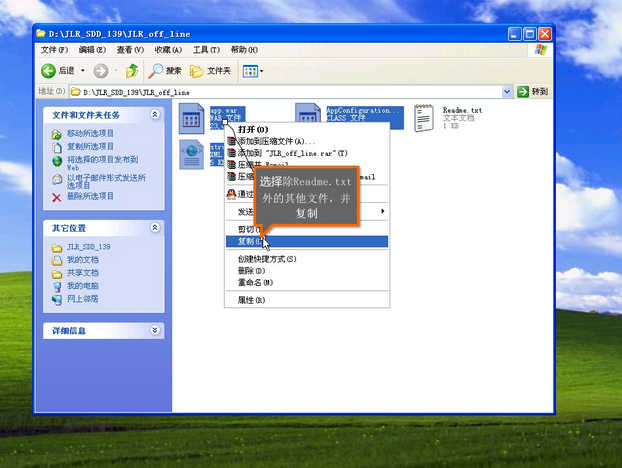Screen dimensions: 622x468
Task: Click the 将选择的项目发布到 Web link
Action: click(x=102, y=163)
